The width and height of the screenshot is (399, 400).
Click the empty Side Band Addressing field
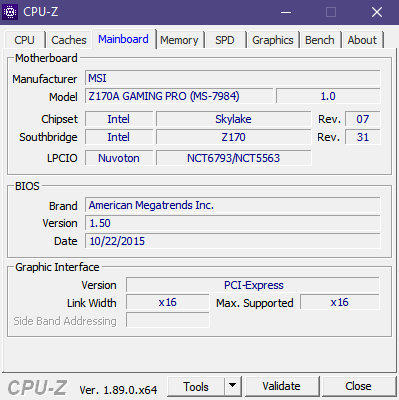coord(168,320)
